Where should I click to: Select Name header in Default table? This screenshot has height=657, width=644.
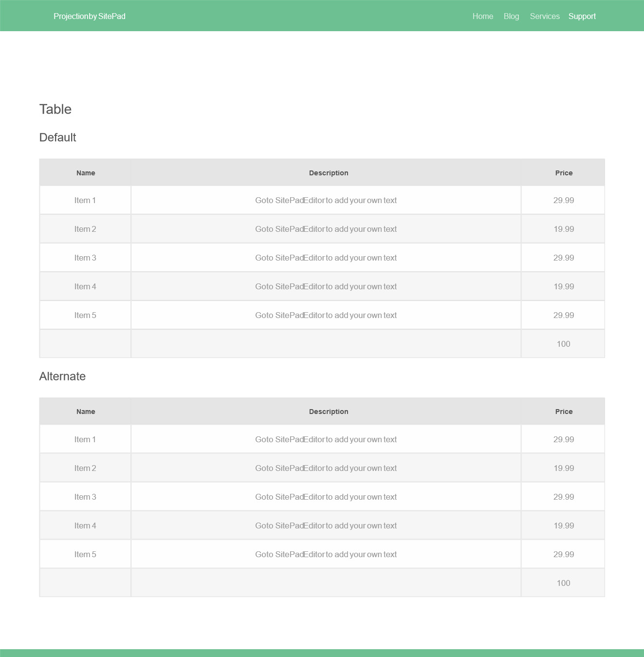point(86,173)
